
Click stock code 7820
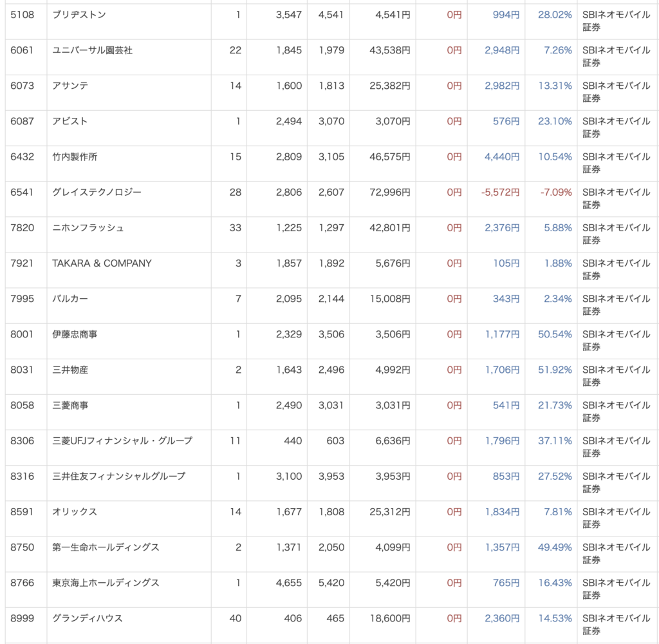tap(23, 228)
